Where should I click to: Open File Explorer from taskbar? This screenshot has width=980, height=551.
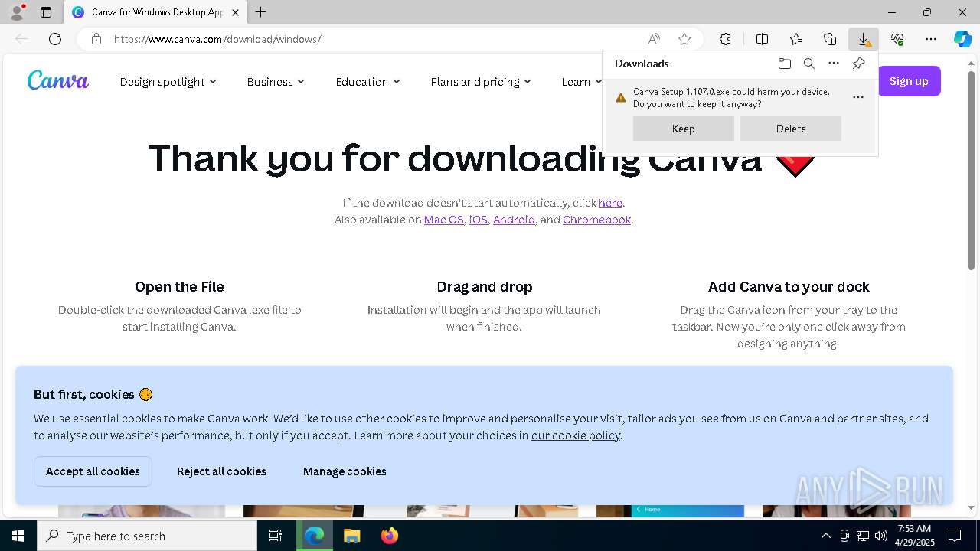click(351, 536)
